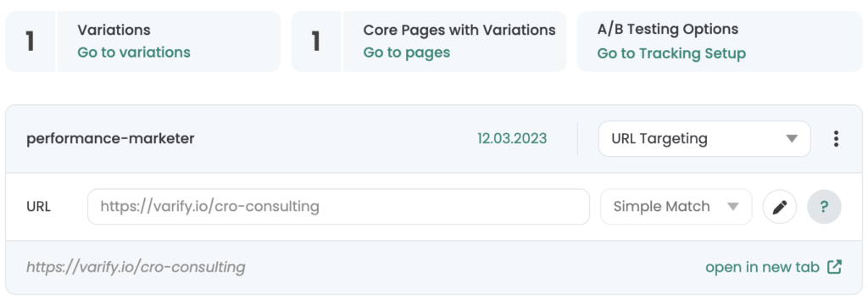The width and height of the screenshot is (868, 306).
Task: Click the 12.03.2023 date label
Action: pos(512,138)
